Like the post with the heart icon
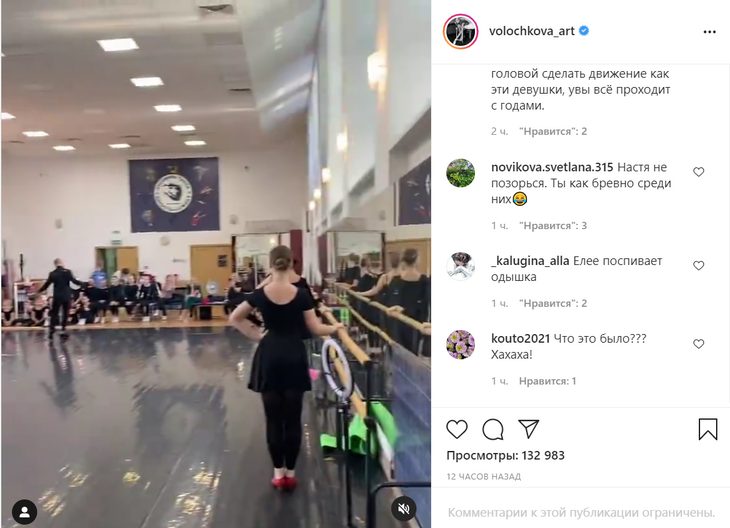The height and width of the screenshot is (528, 730). [x=457, y=429]
